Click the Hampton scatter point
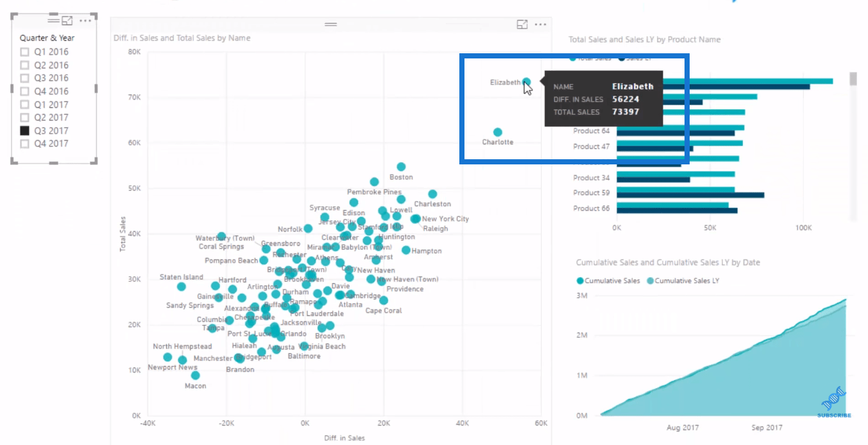The image size is (868, 445). point(406,250)
